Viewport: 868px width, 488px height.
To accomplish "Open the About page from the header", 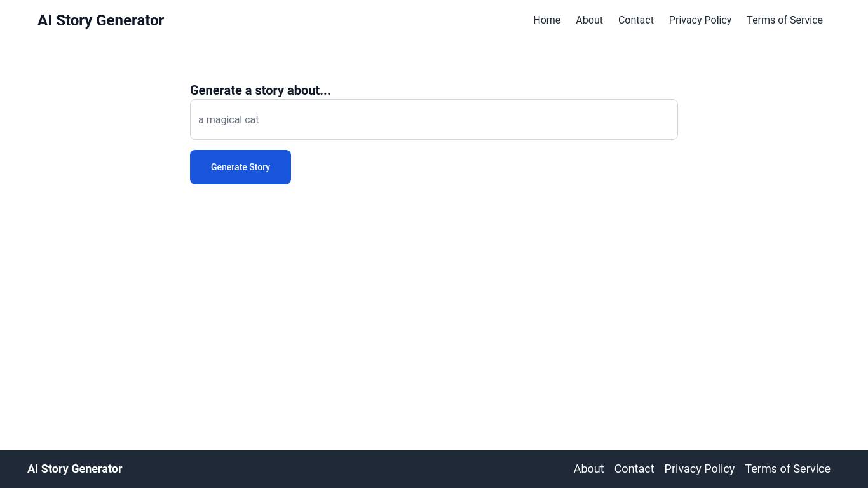I will pos(589,20).
